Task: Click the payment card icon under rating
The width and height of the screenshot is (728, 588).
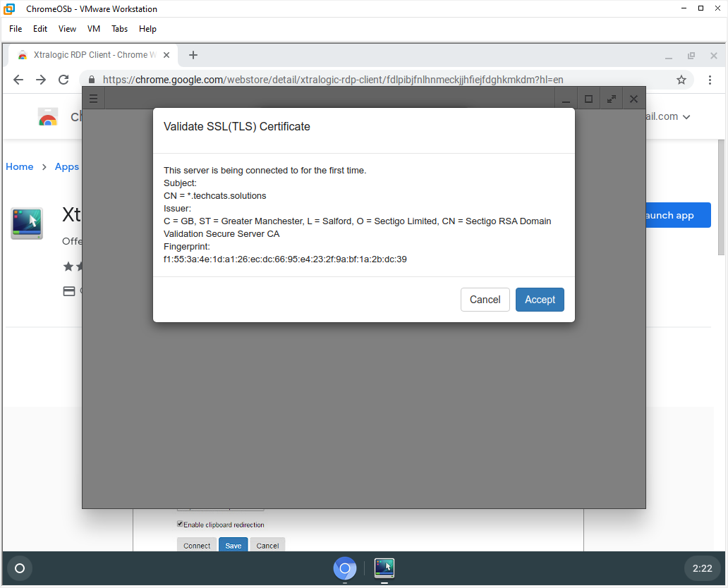Action: pos(68,291)
